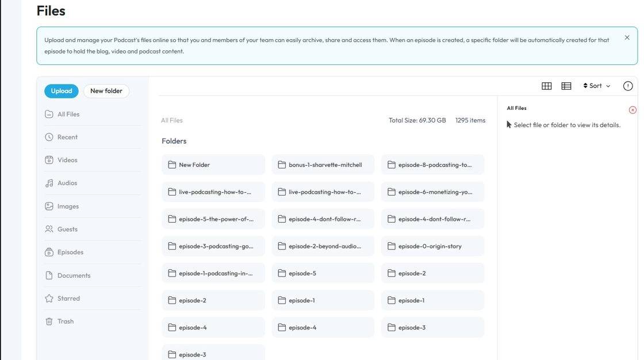Show Starred files
644x360 pixels.
(68, 298)
